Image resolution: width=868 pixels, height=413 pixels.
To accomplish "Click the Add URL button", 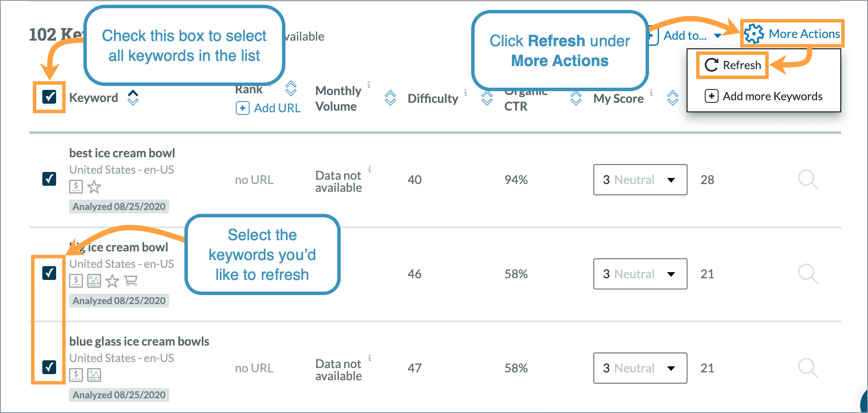I will (268, 108).
